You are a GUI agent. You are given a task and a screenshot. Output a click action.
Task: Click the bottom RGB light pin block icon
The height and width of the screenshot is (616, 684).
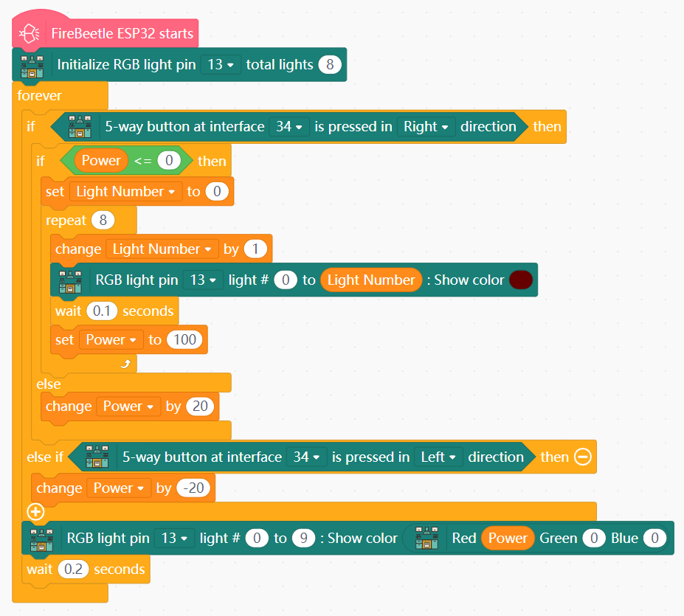click(41, 539)
